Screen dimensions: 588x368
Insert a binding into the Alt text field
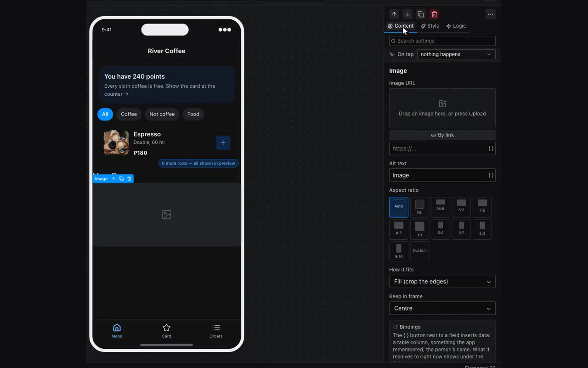coord(491,175)
